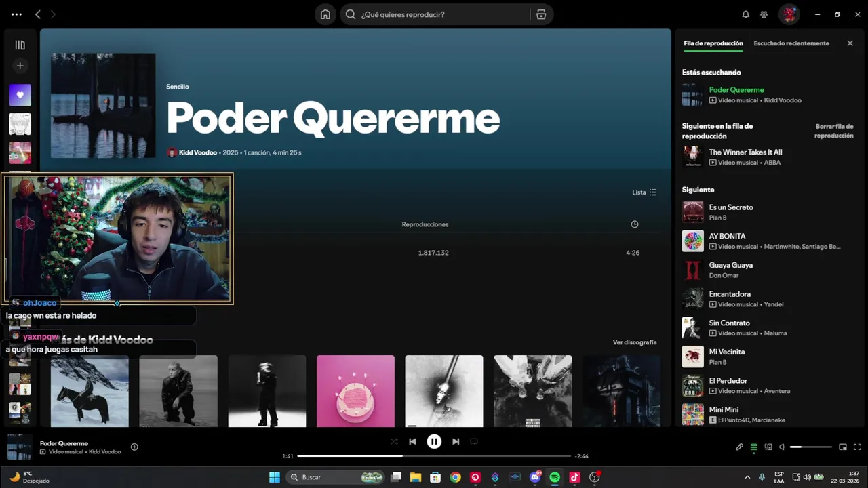The height and width of the screenshot is (488, 868).
Task: Open the friend activity icon
Action: pos(764,14)
